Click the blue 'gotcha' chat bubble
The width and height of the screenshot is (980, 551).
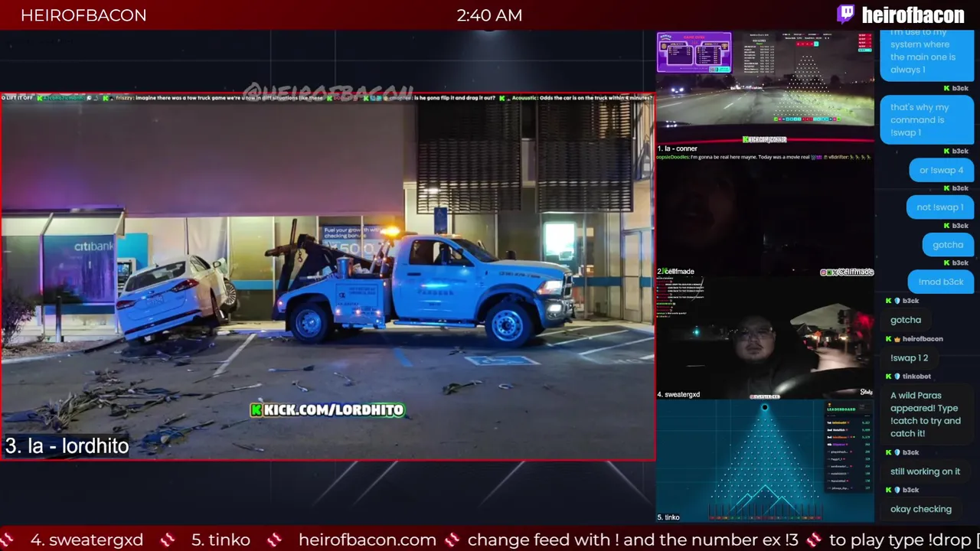948,245
